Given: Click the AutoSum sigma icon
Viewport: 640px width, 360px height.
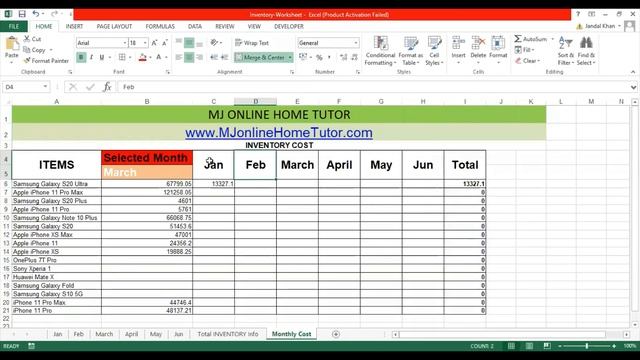Looking at the screenshot, I should [x=518, y=39].
